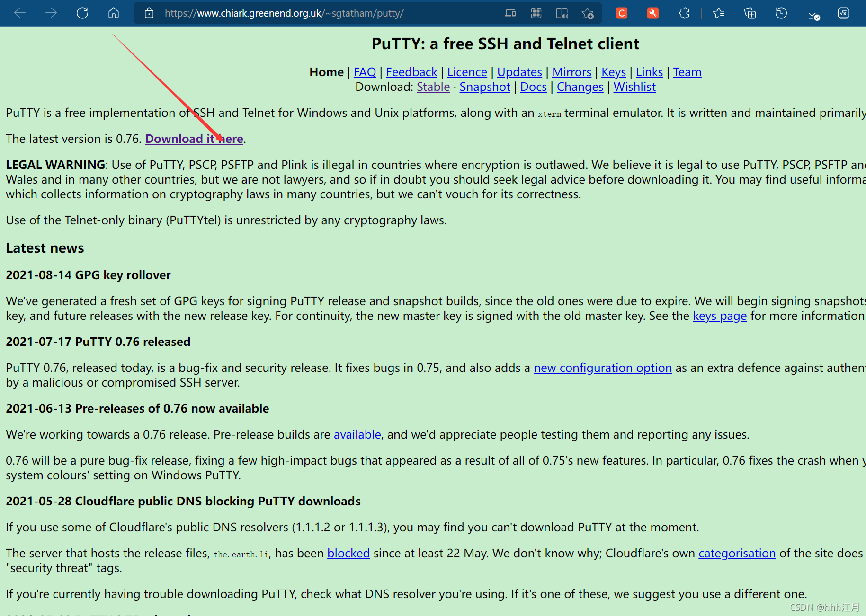The image size is (866, 616).
Task: Click the 'Cloudflare public DNS blocking PuTTY downloads' heading
Action: (218, 502)
